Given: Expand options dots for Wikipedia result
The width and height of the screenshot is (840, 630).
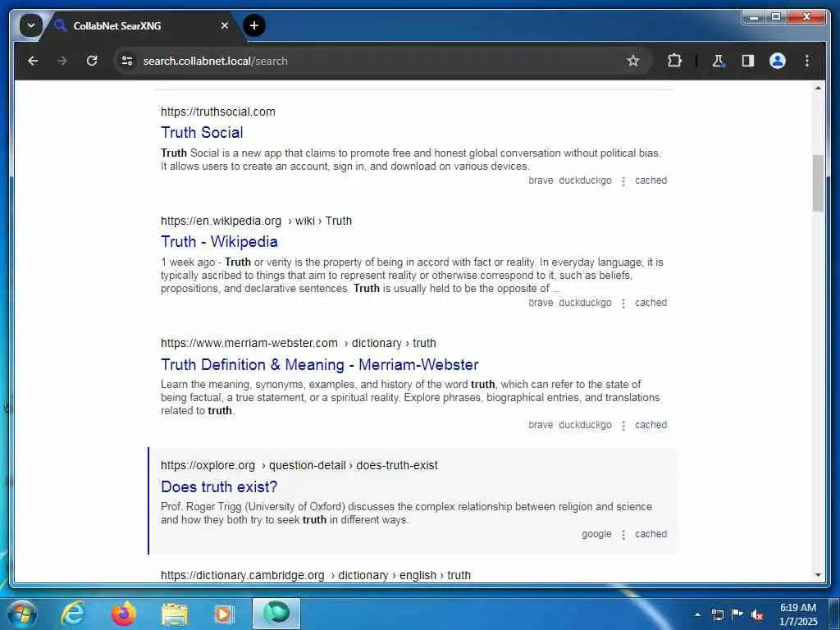Looking at the screenshot, I should pos(623,304).
